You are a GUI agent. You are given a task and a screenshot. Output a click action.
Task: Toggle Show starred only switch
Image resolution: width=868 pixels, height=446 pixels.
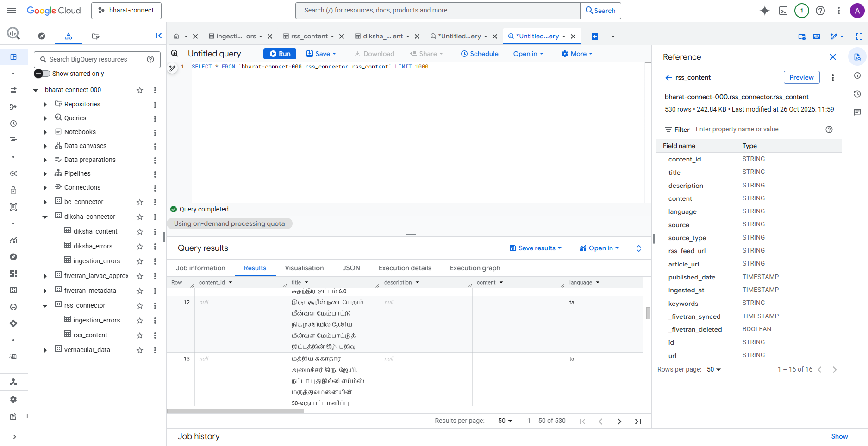click(42, 74)
